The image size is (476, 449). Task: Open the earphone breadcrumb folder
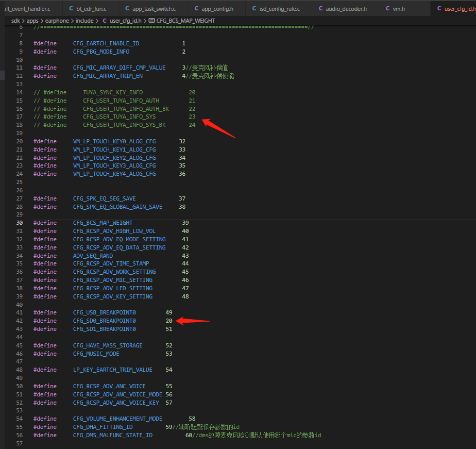pyautogui.click(x=57, y=21)
